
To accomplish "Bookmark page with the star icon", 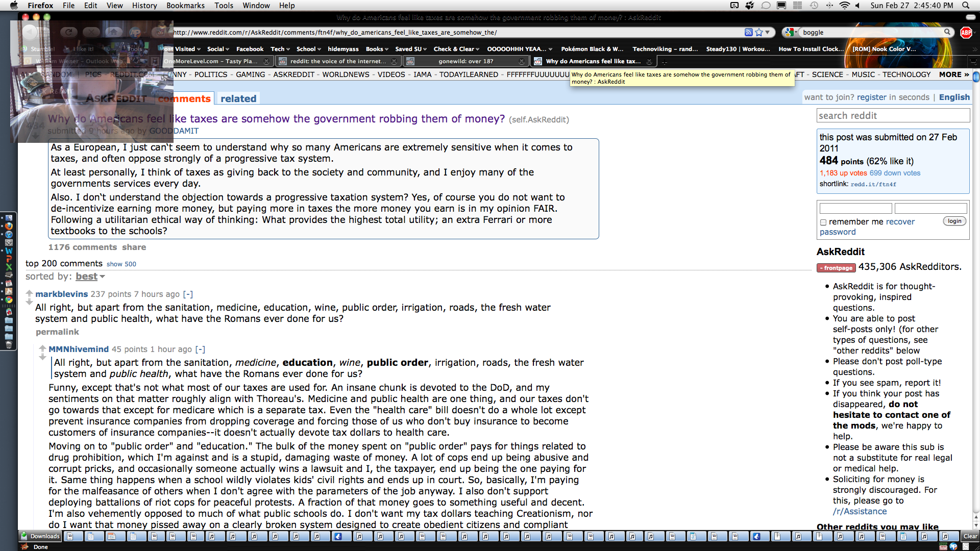I will (x=759, y=32).
